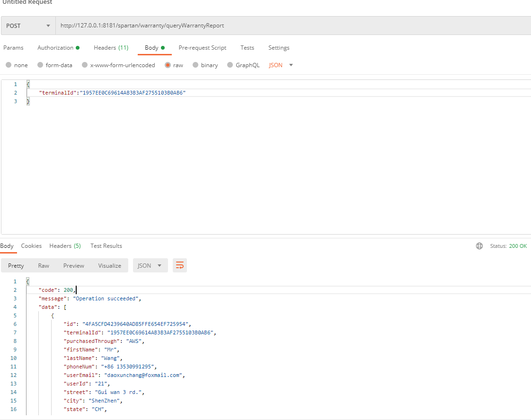The height and width of the screenshot is (420, 531).
Task: Switch to the Params tab
Action: pos(13,48)
